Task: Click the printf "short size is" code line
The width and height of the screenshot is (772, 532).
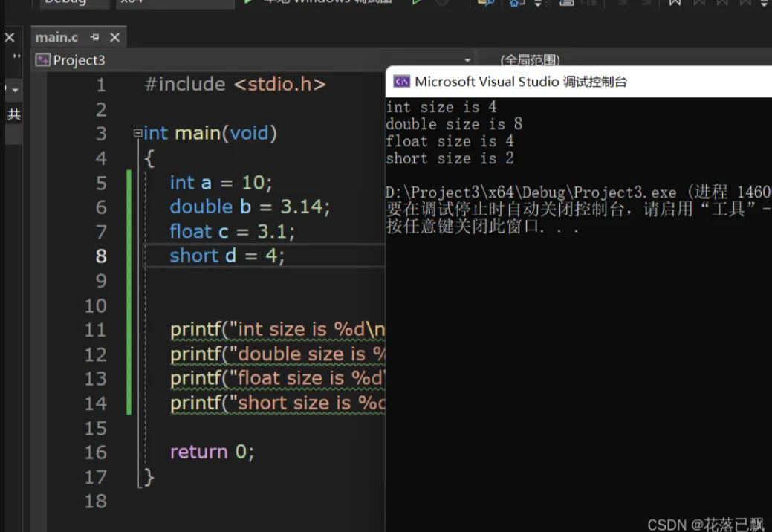Action: click(x=278, y=403)
